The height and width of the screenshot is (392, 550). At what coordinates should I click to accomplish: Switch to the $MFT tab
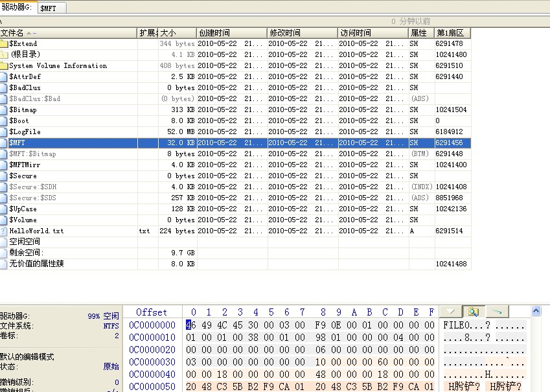point(49,8)
